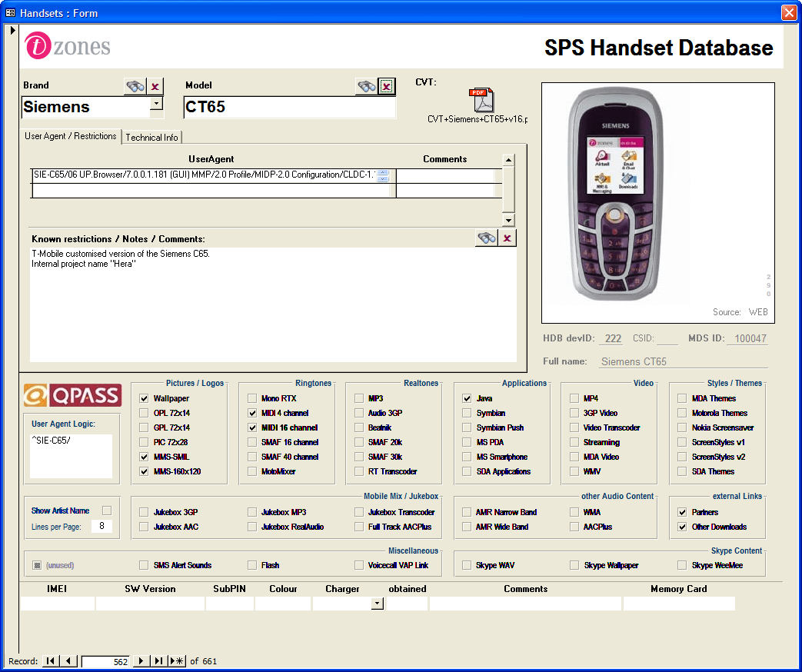Click the QPASS logo
Viewport: 802px width, 672px height.
pyautogui.click(x=73, y=395)
